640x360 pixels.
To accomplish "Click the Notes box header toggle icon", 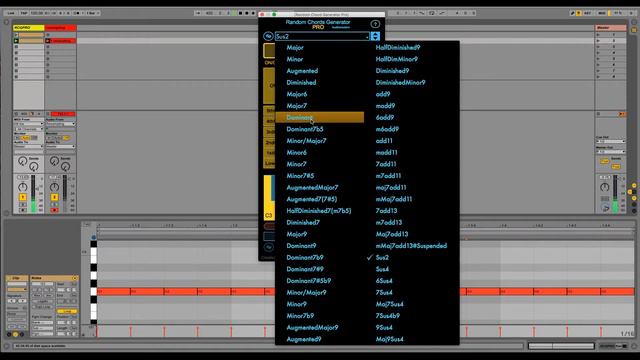I will [74, 278].
